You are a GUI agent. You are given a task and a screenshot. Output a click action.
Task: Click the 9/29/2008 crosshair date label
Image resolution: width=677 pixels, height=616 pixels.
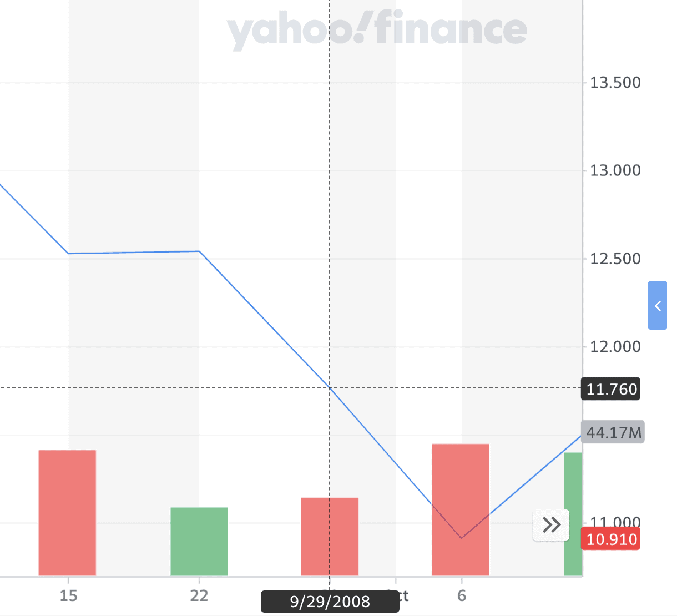[x=330, y=602]
